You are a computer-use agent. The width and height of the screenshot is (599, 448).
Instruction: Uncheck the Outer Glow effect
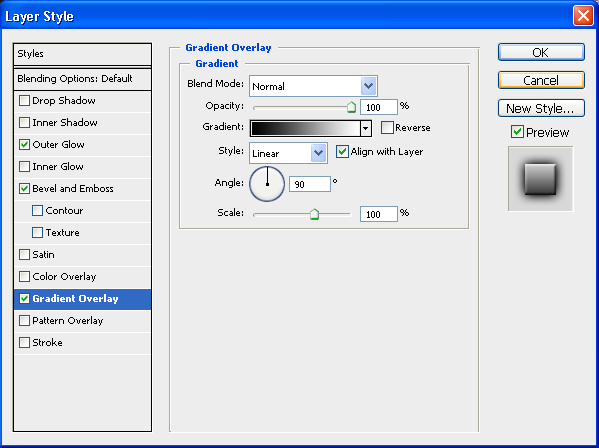[24, 144]
